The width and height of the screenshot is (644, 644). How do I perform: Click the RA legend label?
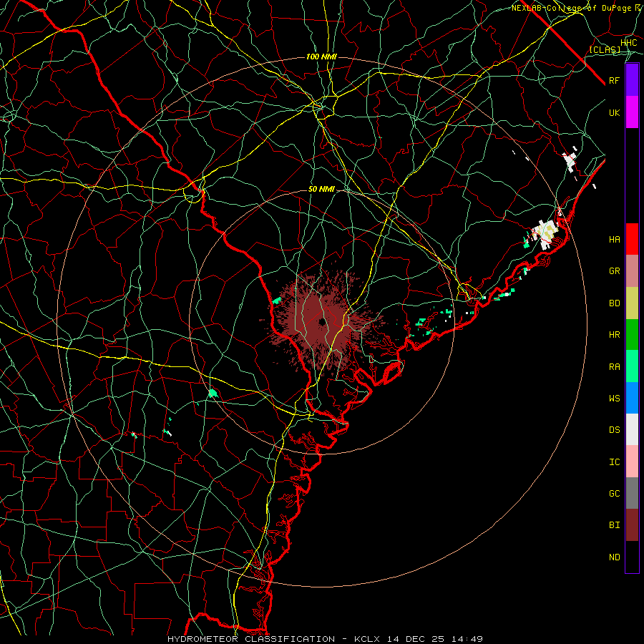click(x=614, y=367)
